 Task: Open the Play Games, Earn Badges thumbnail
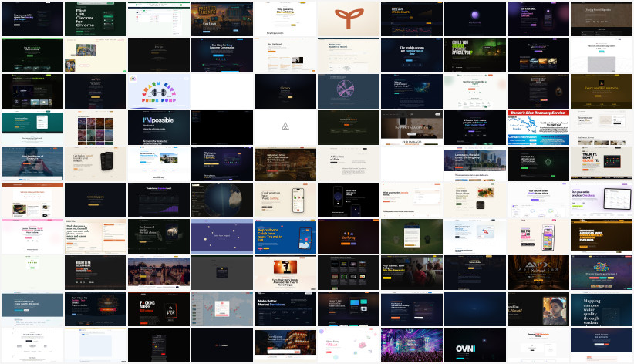[412, 272]
